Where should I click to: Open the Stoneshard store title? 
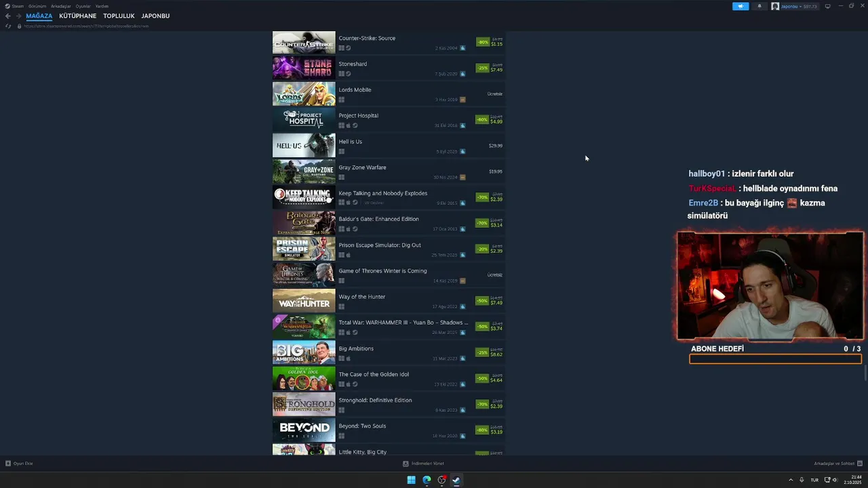(353, 64)
